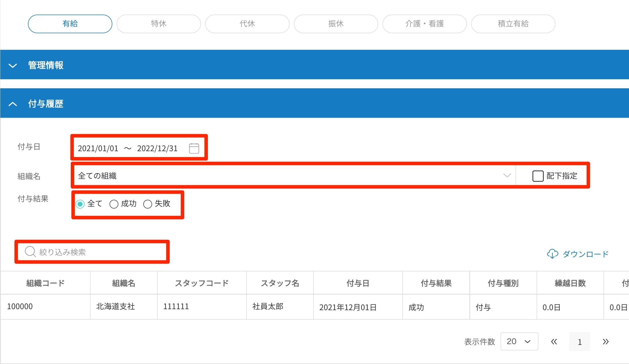
Task: Expand 管理情報 section with chevron
Action: 13,65
